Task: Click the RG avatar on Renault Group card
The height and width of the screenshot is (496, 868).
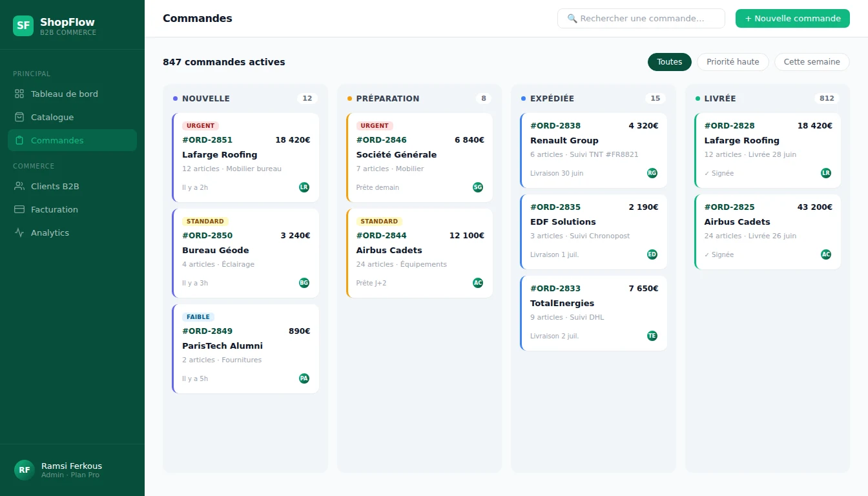Action: click(652, 173)
